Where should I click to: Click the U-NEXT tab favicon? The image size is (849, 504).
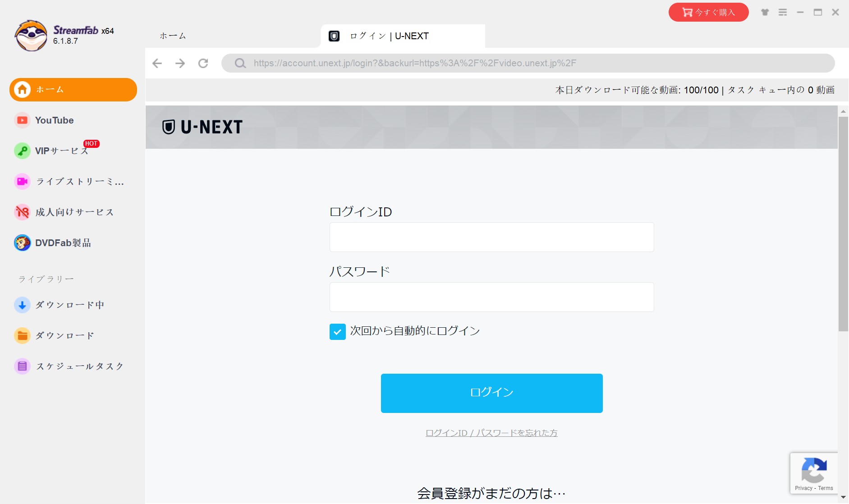(x=334, y=36)
